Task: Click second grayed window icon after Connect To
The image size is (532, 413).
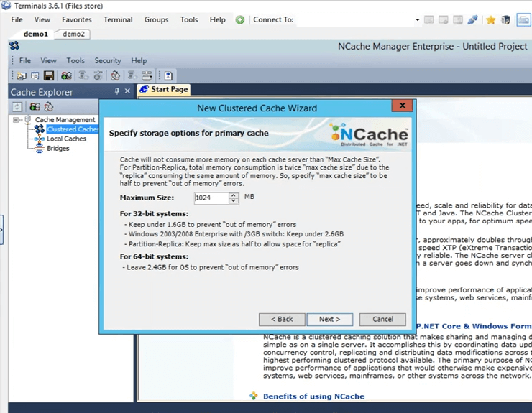Action: coord(444,20)
